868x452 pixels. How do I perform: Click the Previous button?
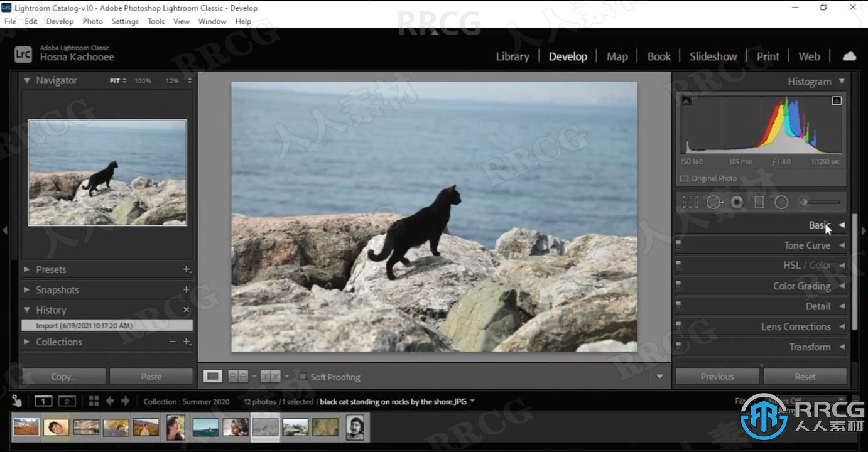pos(717,376)
